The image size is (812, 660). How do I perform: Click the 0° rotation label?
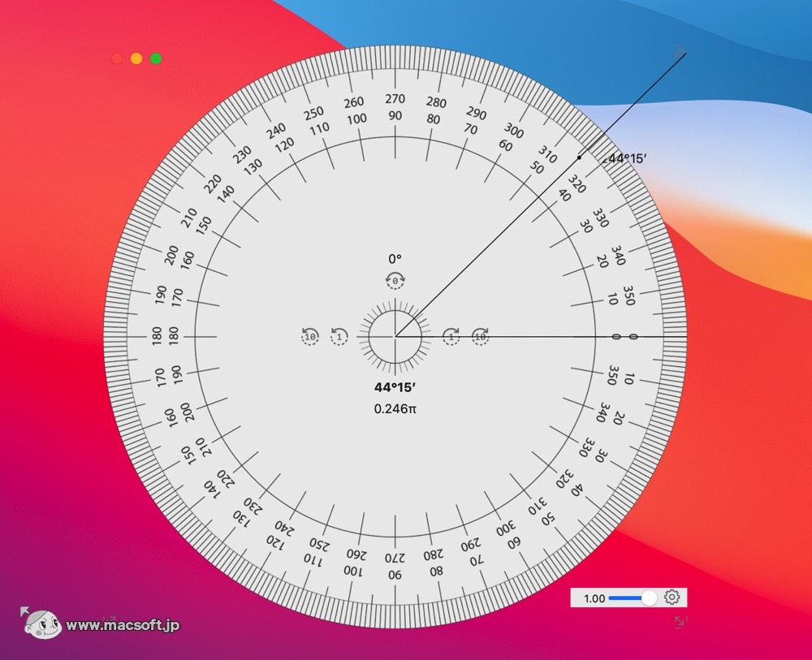pos(395,259)
